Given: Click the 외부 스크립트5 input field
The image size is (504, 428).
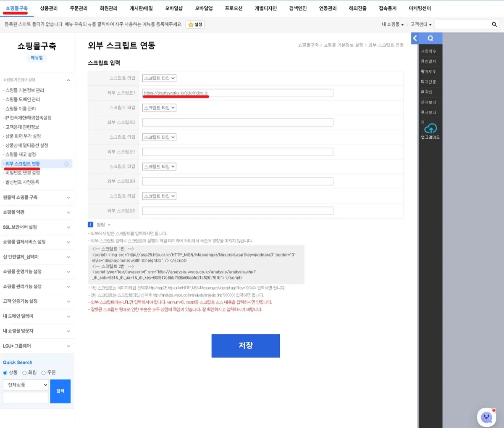Looking at the screenshot, I should point(238,211).
